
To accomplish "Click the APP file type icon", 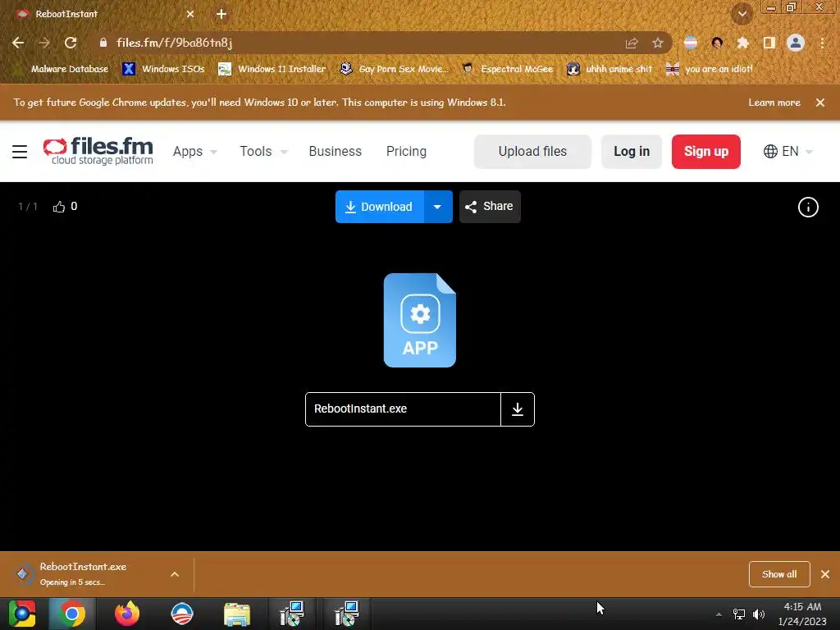I will pos(420,321).
